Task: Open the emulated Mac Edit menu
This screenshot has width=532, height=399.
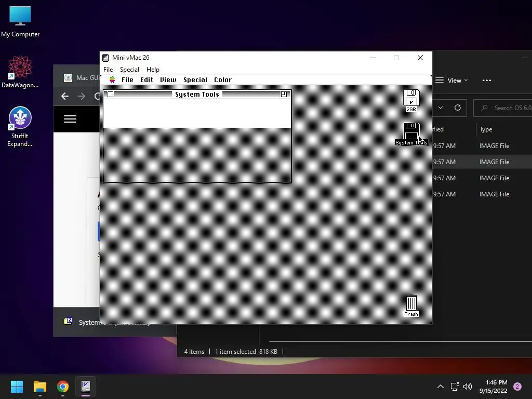Action: [x=147, y=79]
